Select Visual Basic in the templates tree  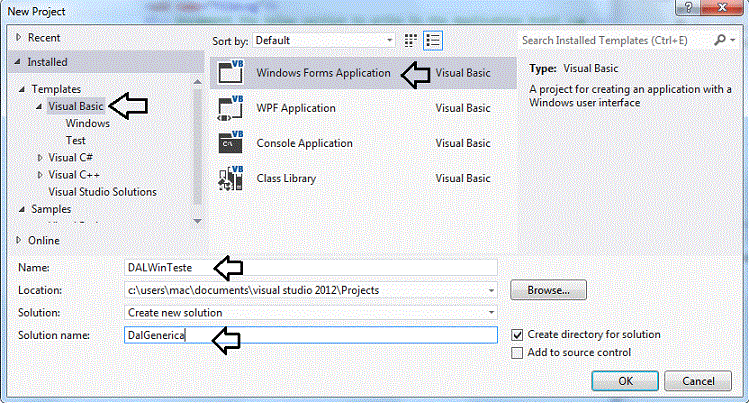75,106
